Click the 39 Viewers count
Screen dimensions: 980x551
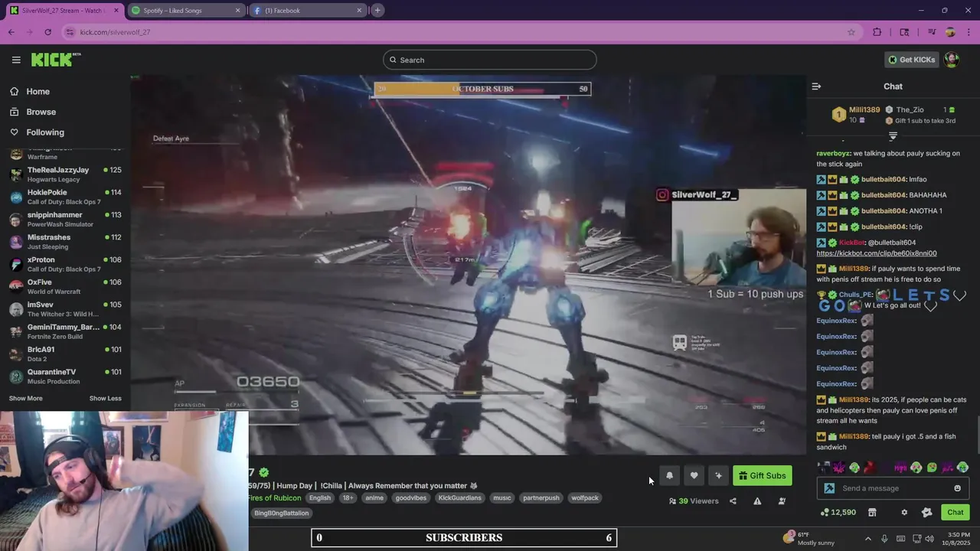(x=694, y=501)
